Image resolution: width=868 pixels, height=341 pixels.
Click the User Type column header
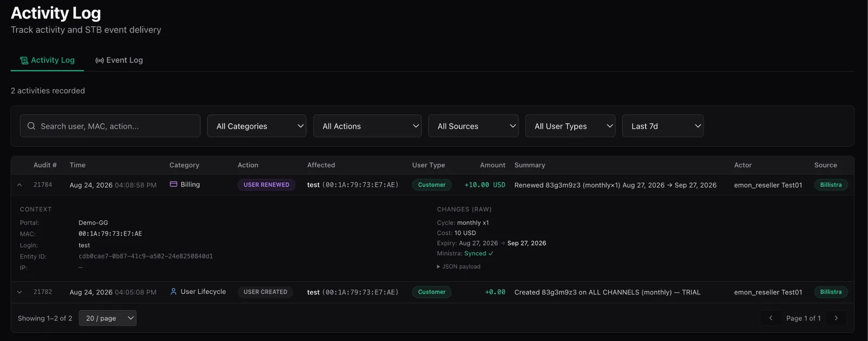[x=429, y=165]
